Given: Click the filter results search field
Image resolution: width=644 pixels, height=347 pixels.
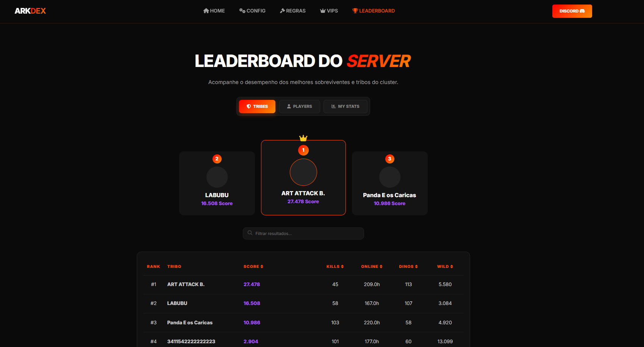Looking at the screenshot, I should tap(303, 233).
